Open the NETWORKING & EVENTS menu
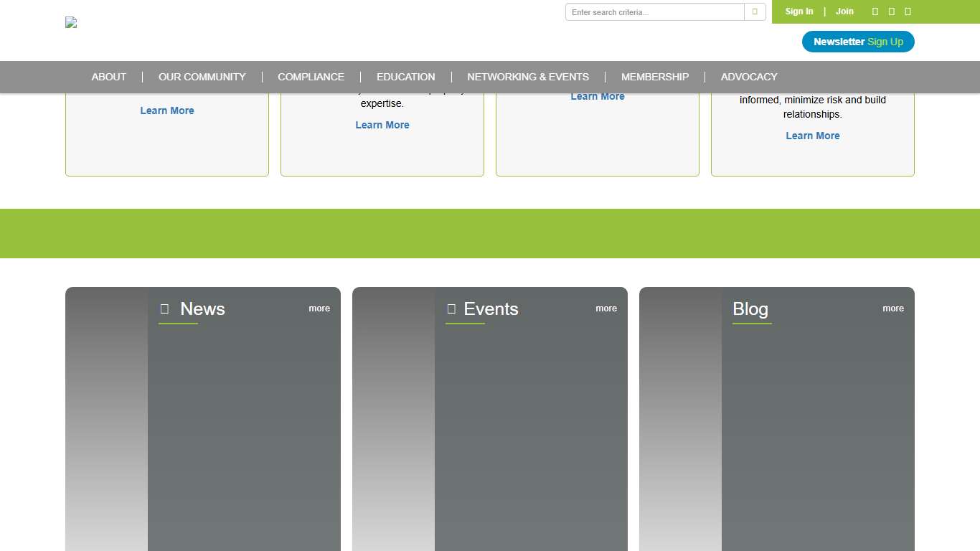The image size is (980, 551). click(x=528, y=77)
